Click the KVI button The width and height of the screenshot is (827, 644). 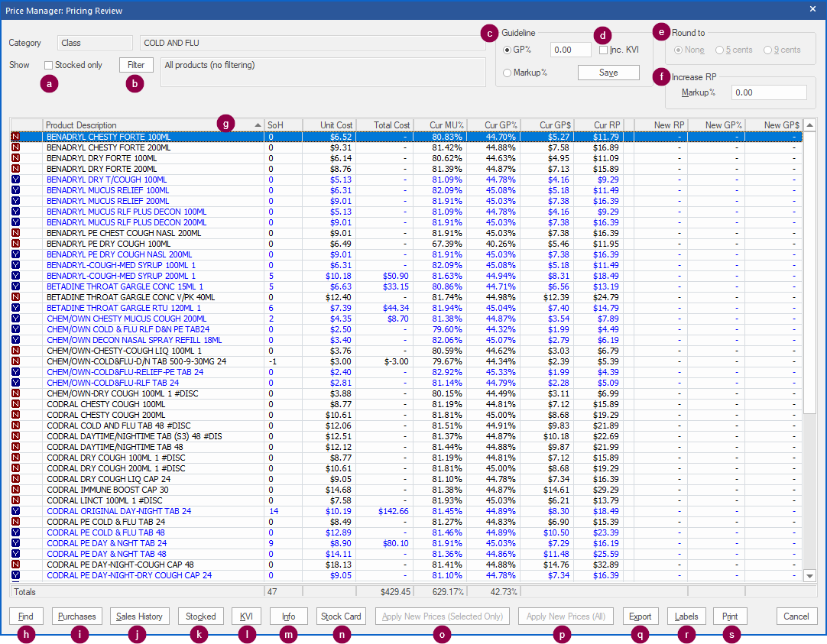tap(246, 616)
